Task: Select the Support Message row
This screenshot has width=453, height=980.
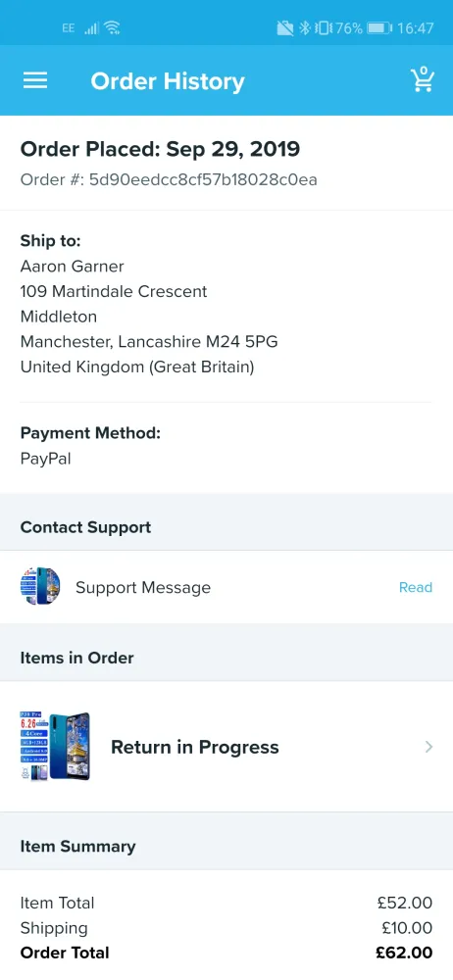Action: 226,587
